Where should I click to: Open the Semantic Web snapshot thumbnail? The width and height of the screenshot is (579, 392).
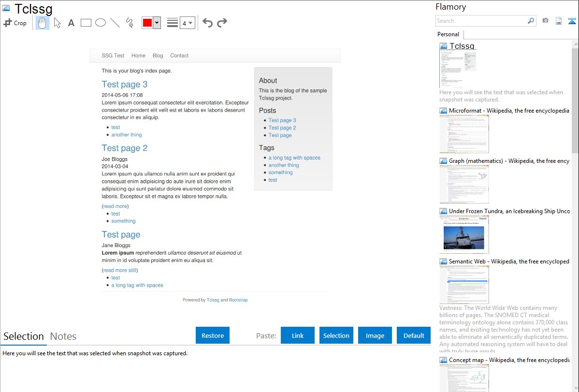click(464, 285)
